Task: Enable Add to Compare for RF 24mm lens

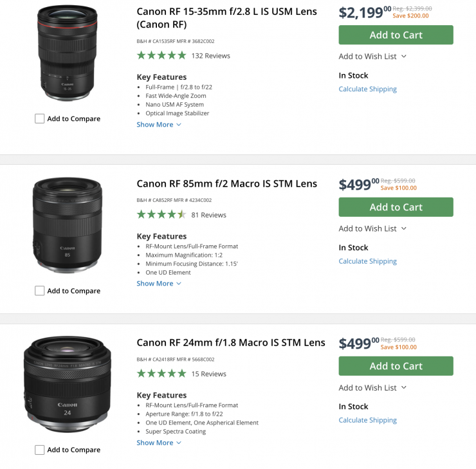Action: point(40,450)
